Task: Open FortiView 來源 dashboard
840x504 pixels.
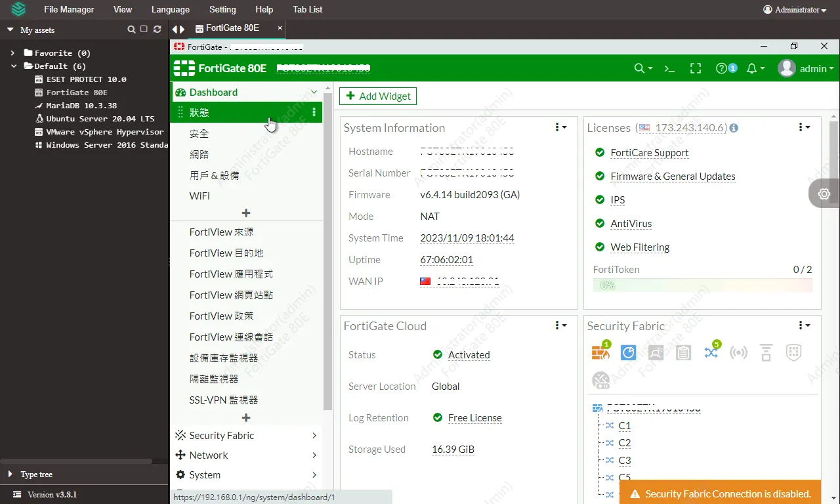Action: click(221, 232)
